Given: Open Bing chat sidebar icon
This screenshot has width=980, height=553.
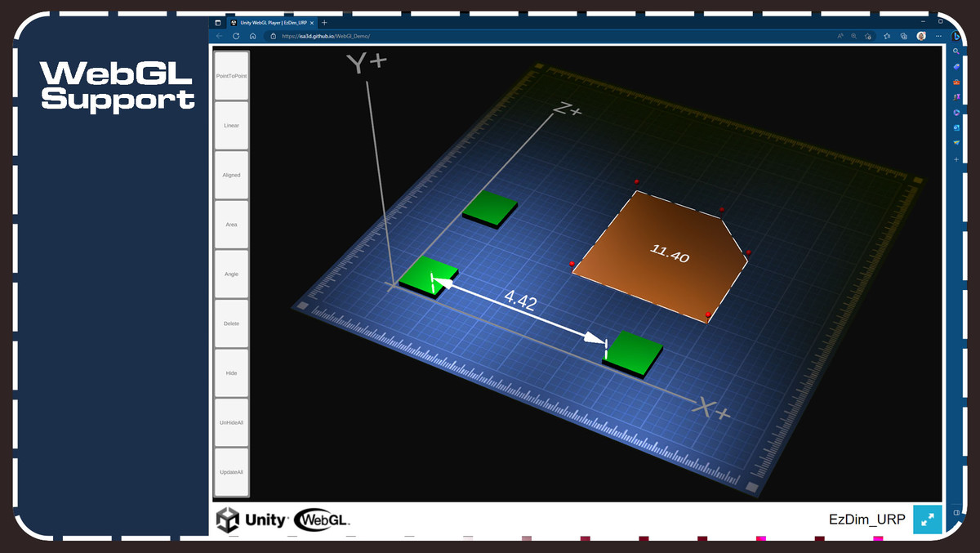Looking at the screenshot, I should (x=957, y=36).
